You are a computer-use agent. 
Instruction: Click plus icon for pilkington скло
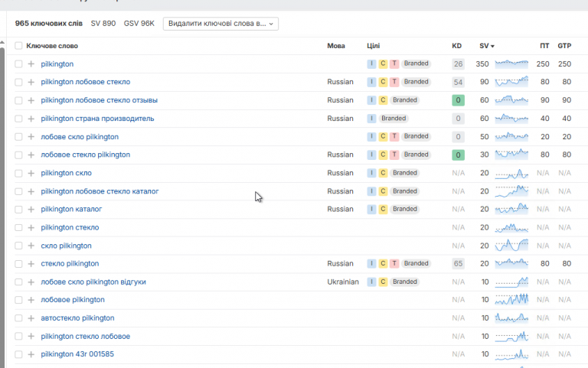click(x=31, y=173)
